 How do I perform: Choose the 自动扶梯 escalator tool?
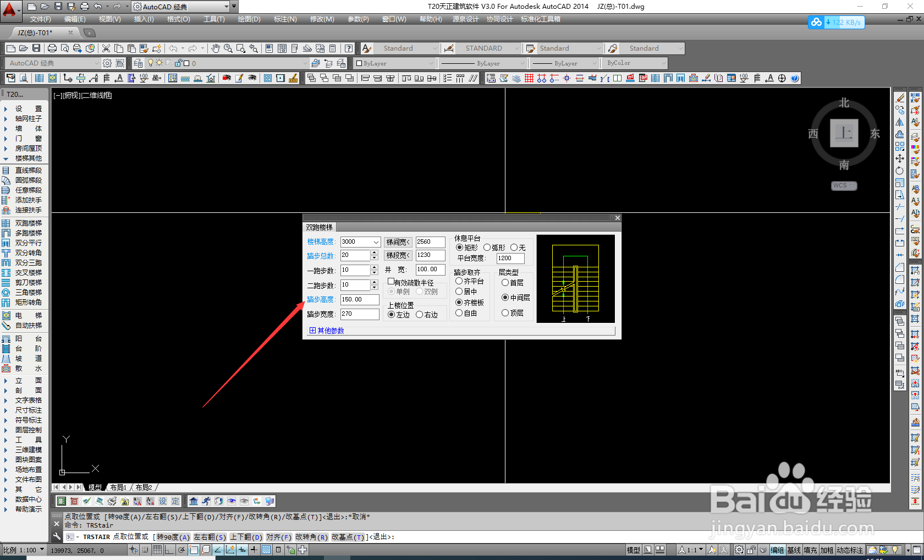click(23, 326)
